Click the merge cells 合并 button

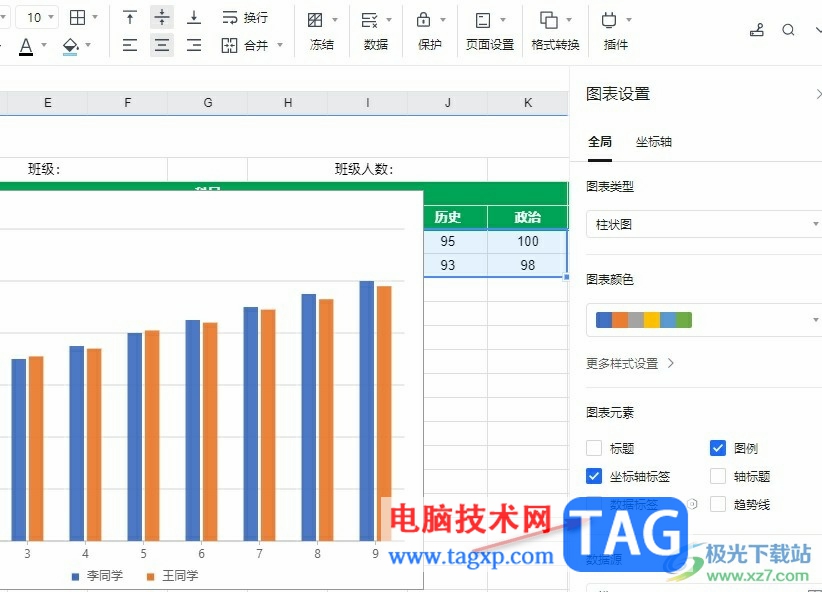click(245, 45)
